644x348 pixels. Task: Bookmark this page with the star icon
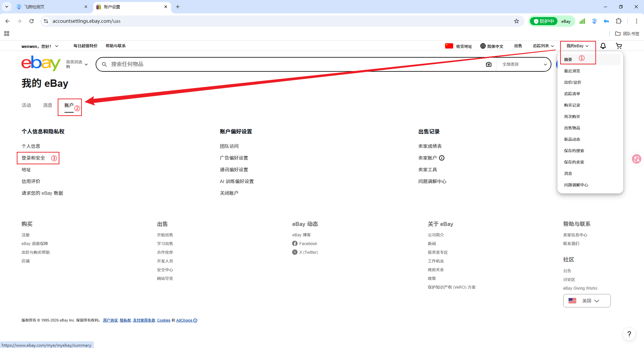[517, 21]
